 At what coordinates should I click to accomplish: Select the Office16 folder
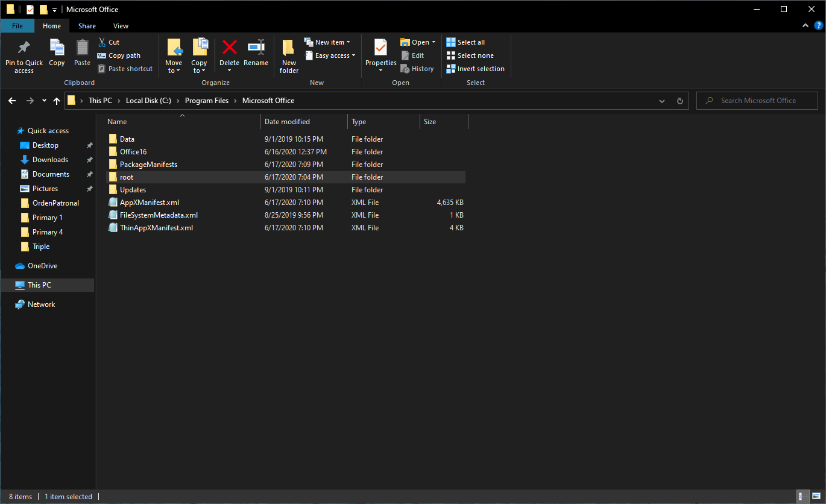tap(286, 152)
